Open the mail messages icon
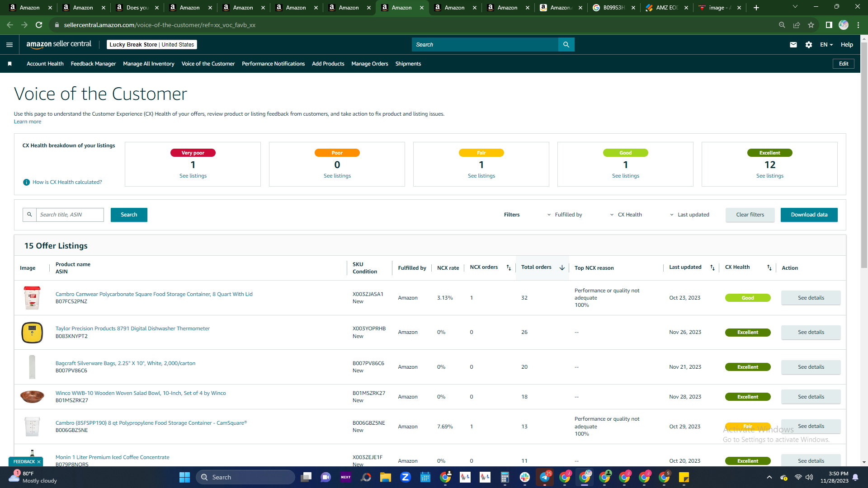The image size is (868, 488). pyautogui.click(x=793, y=44)
